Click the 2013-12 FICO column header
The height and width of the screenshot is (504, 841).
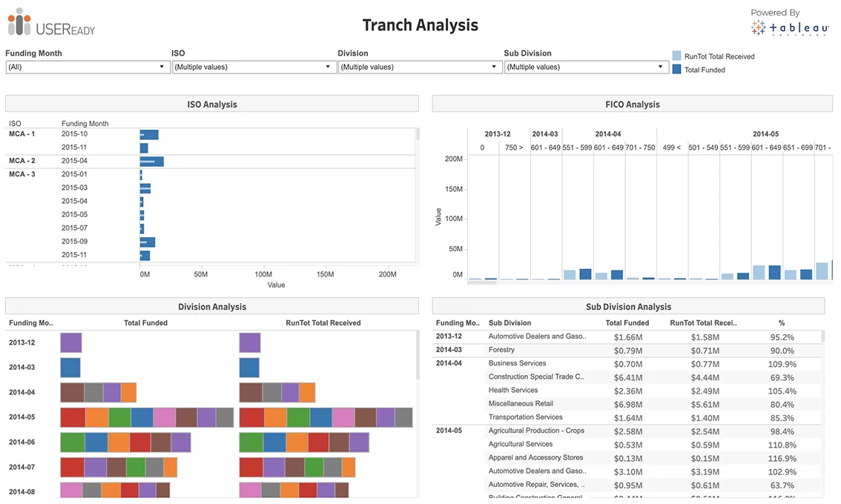pos(497,133)
